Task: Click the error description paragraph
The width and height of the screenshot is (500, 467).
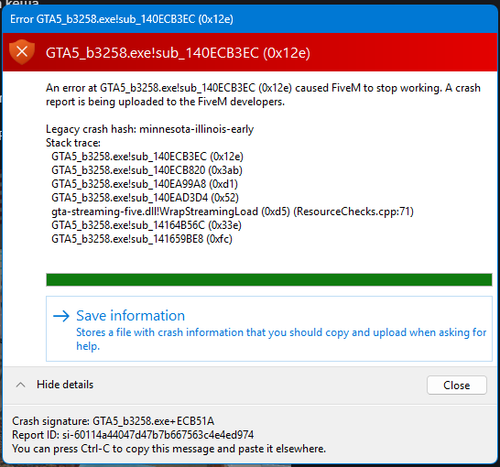Action: coord(263,95)
